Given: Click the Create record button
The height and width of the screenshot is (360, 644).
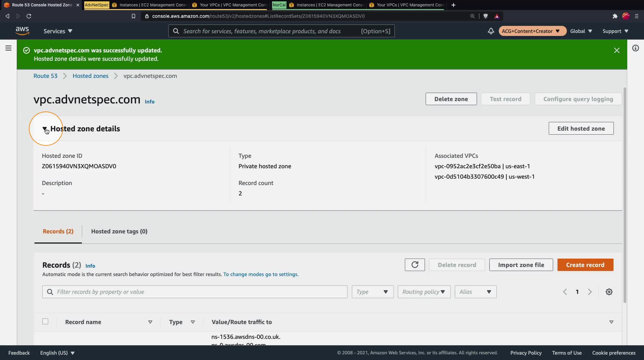Looking at the screenshot, I should point(585,265).
